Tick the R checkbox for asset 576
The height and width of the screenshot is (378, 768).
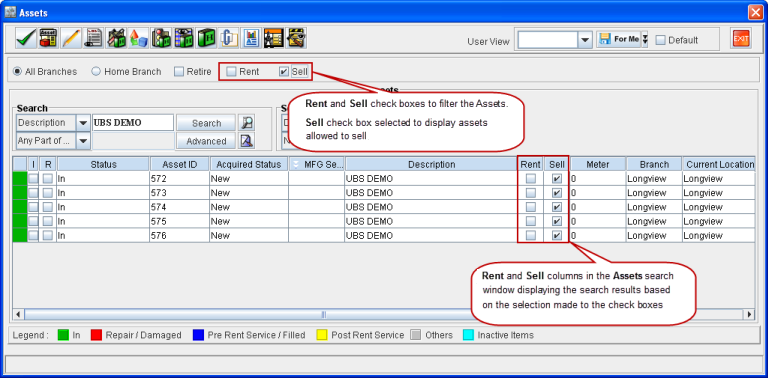(x=48, y=236)
